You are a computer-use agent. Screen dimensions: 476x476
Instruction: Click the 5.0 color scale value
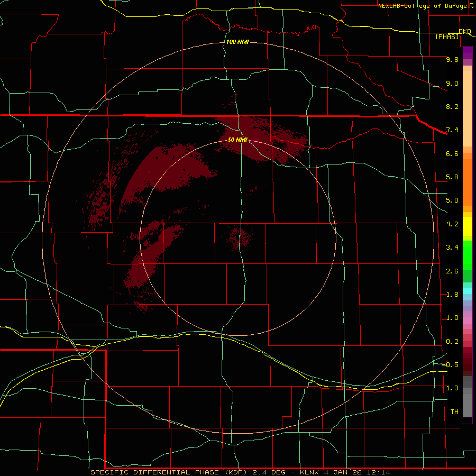pos(452,200)
